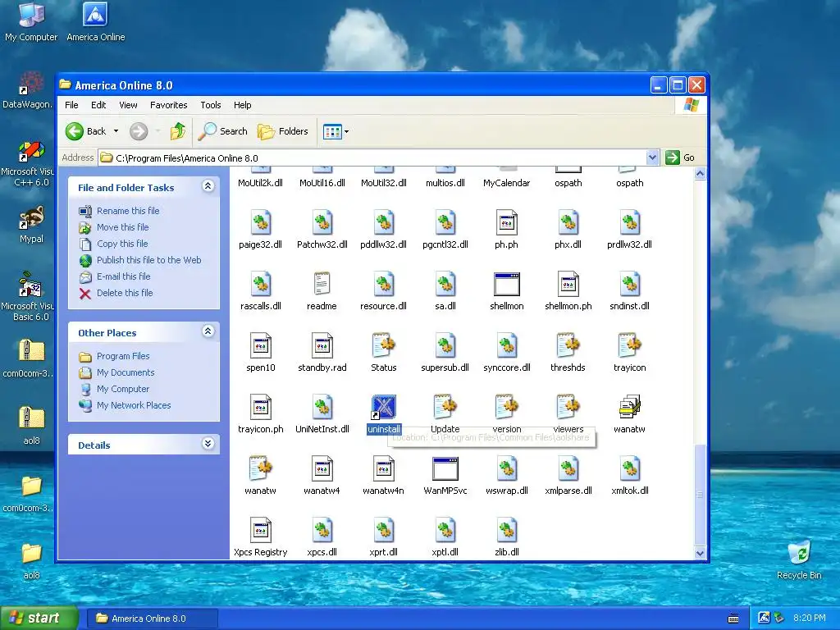
Task: Click the Status settings file icon
Action: tap(384, 345)
